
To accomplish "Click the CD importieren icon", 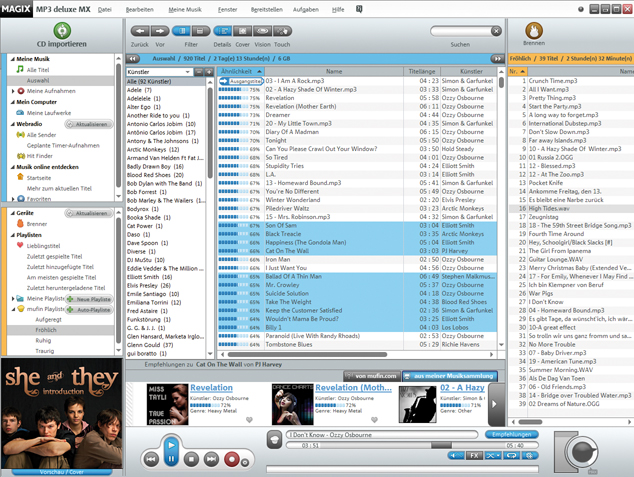I will [x=62, y=31].
